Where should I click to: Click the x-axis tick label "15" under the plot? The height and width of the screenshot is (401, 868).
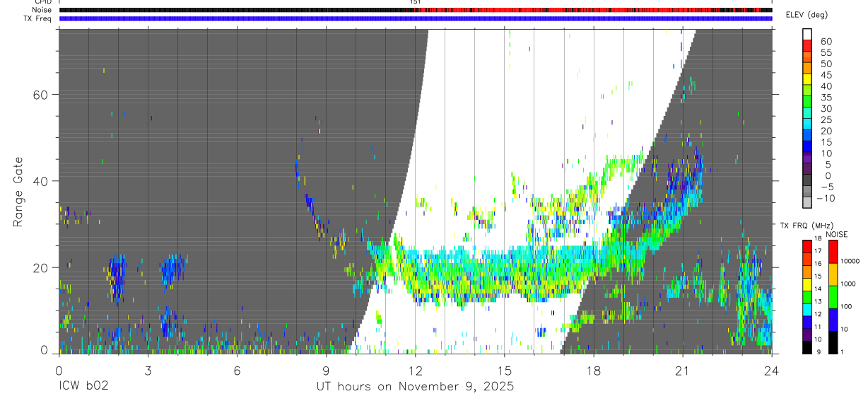point(504,371)
